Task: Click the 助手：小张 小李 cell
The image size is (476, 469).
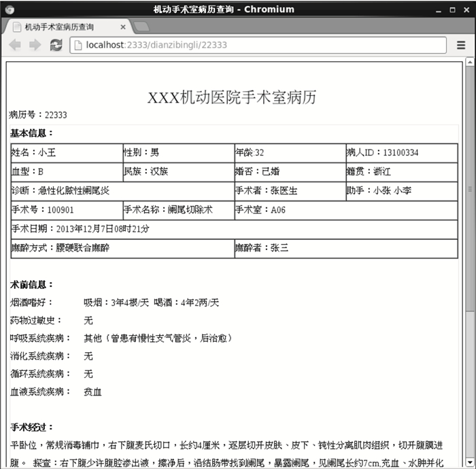Action: click(402, 191)
